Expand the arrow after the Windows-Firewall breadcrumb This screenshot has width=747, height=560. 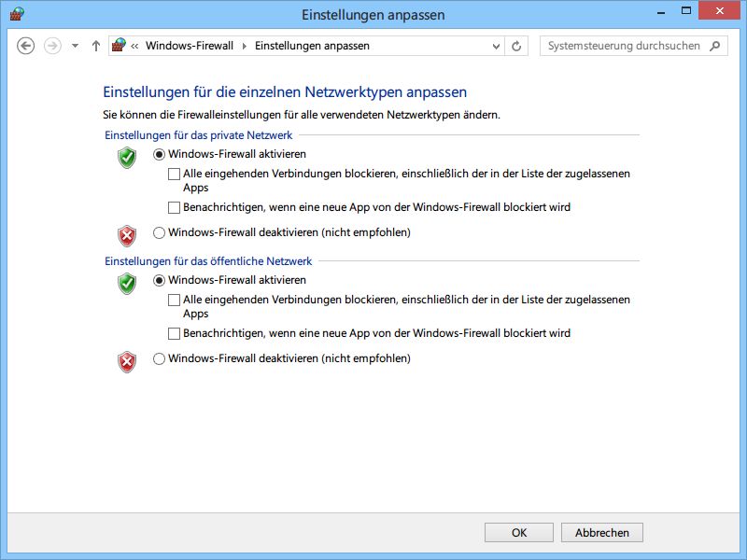(x=245, y=46)
